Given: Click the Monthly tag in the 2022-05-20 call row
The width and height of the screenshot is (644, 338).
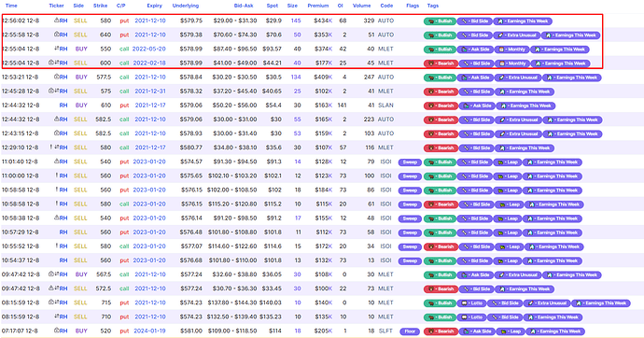Looking at the screenshot, I should click(511, 49).
